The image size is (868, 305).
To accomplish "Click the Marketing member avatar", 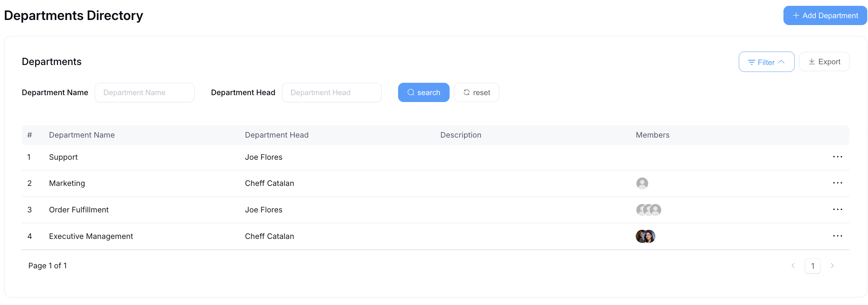I will [642, 183].
